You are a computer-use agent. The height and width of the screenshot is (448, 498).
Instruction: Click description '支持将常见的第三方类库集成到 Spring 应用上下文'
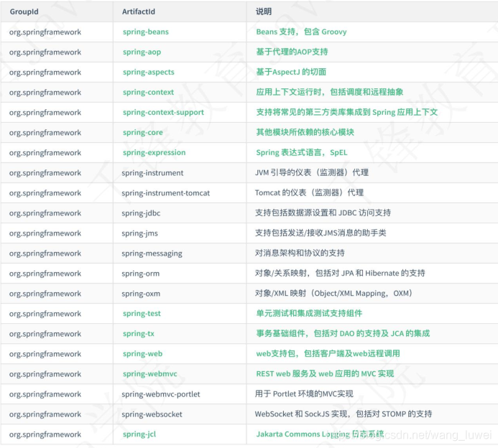pyautogui.click(x=347, y=112)
